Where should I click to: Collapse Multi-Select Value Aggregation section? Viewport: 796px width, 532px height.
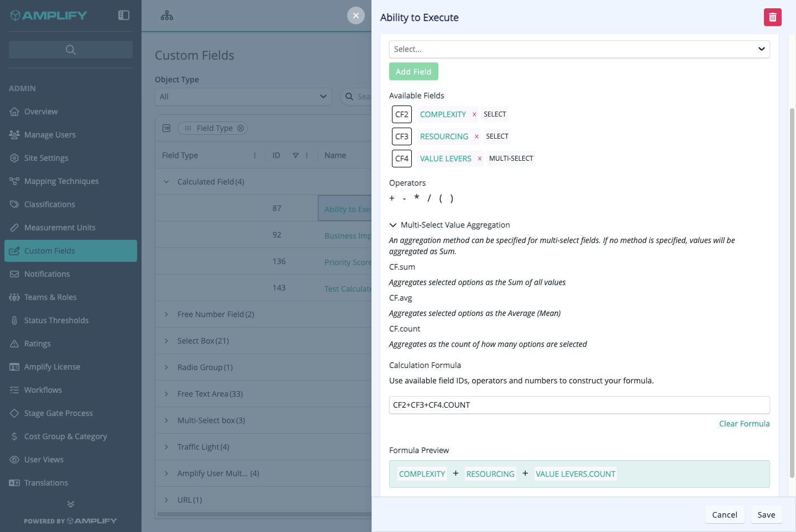tap(393, 225)
